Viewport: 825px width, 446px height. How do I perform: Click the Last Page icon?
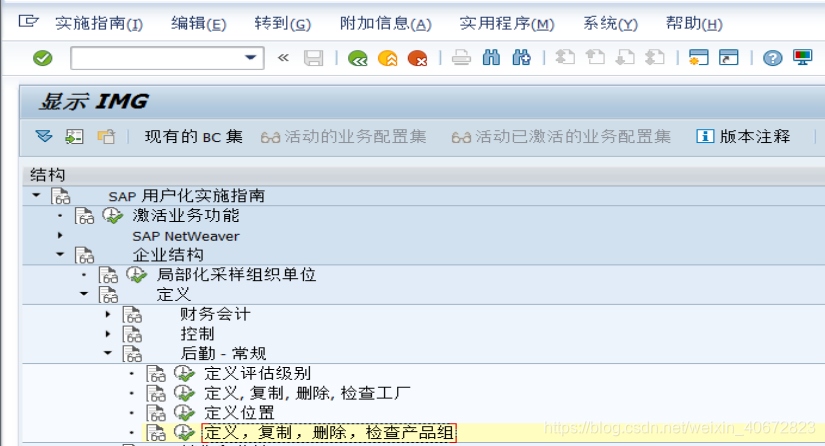point(655,57)
